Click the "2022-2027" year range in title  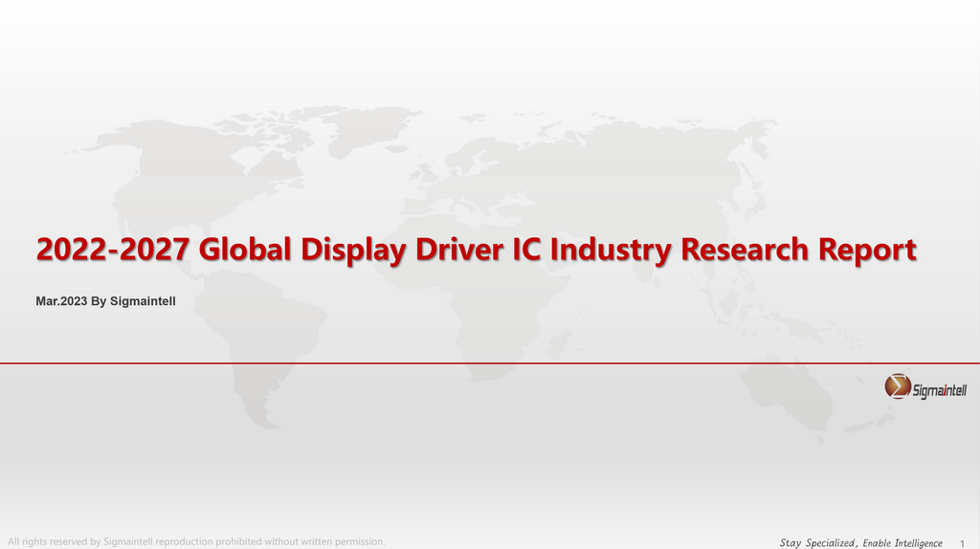(114, 251)
